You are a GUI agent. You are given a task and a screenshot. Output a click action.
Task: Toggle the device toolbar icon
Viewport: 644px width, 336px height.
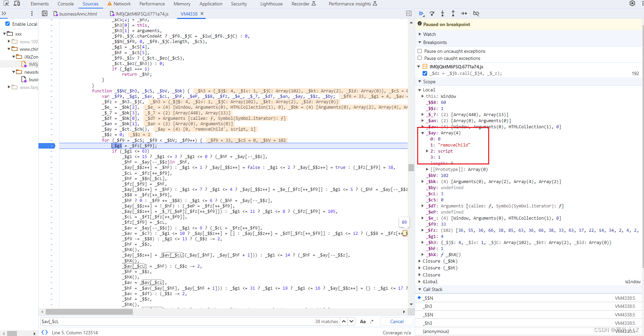click(x=17, y=4)
